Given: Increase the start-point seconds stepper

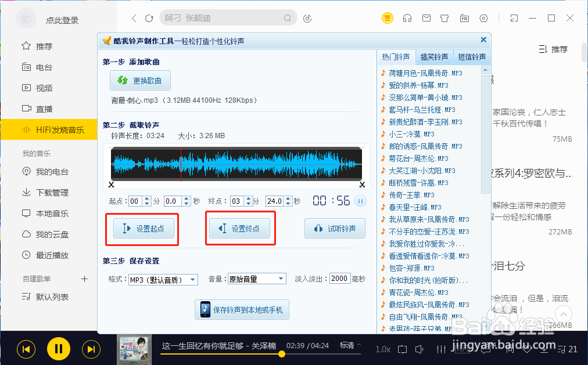Looking at the screenshot, I should pyautogui.click(x=187, y=198).
